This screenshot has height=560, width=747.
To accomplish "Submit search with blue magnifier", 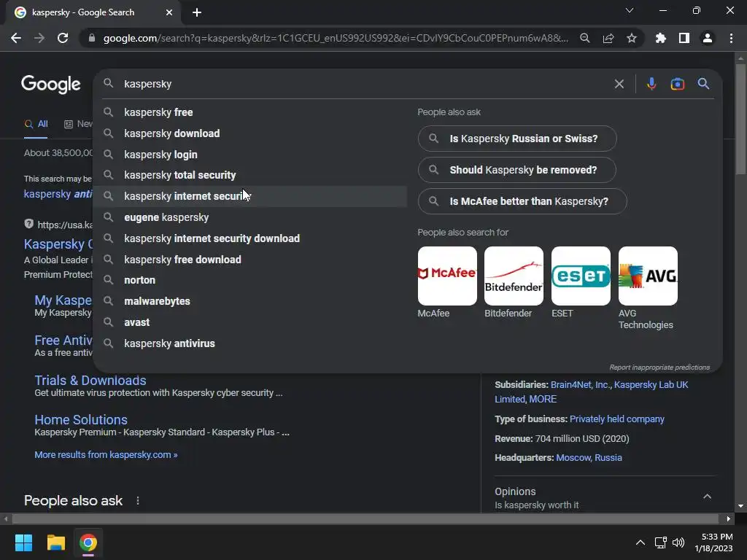I will click(704, 84).
